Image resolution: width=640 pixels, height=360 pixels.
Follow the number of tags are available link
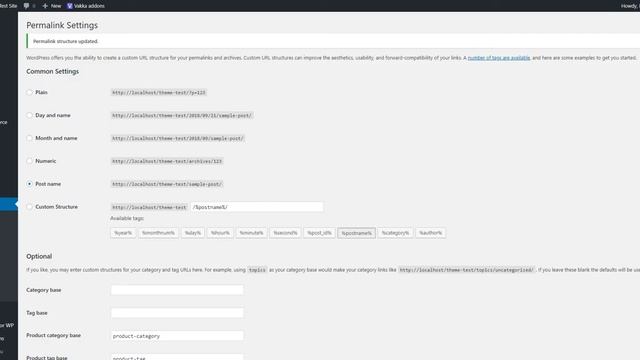pos(499,58)
